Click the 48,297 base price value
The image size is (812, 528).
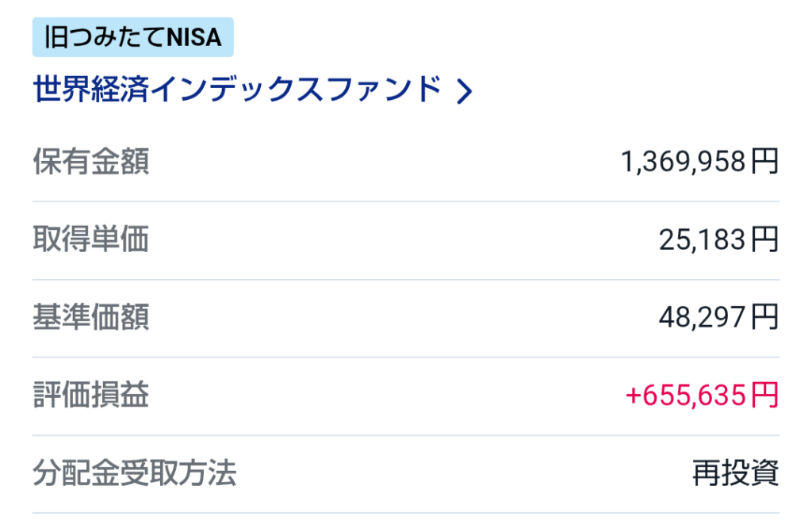pos(703,318)
